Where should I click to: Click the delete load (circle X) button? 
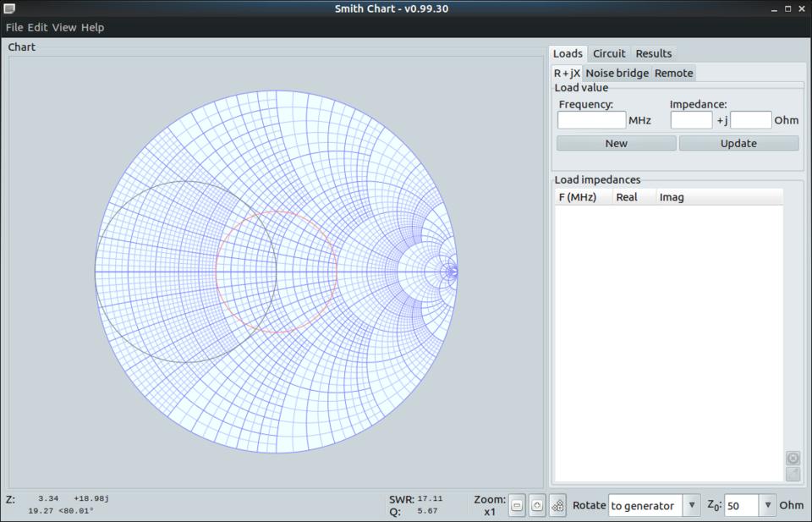pyautogui.click(x=793, y=458)
